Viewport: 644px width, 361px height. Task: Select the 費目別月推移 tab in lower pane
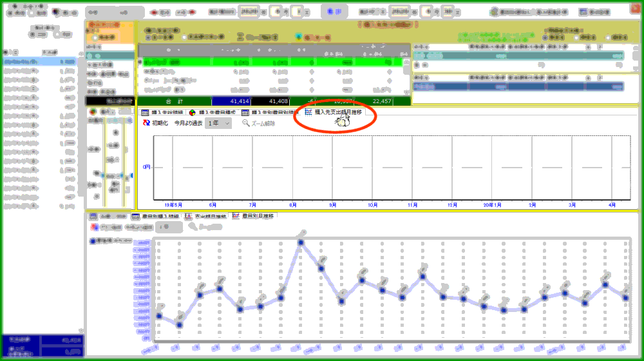tap(254, 216)
